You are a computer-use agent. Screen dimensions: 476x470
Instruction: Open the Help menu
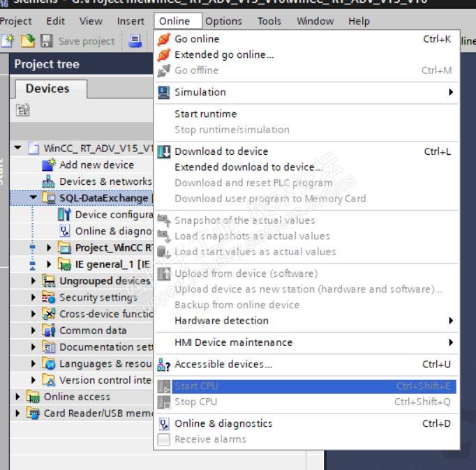(359, 21)
